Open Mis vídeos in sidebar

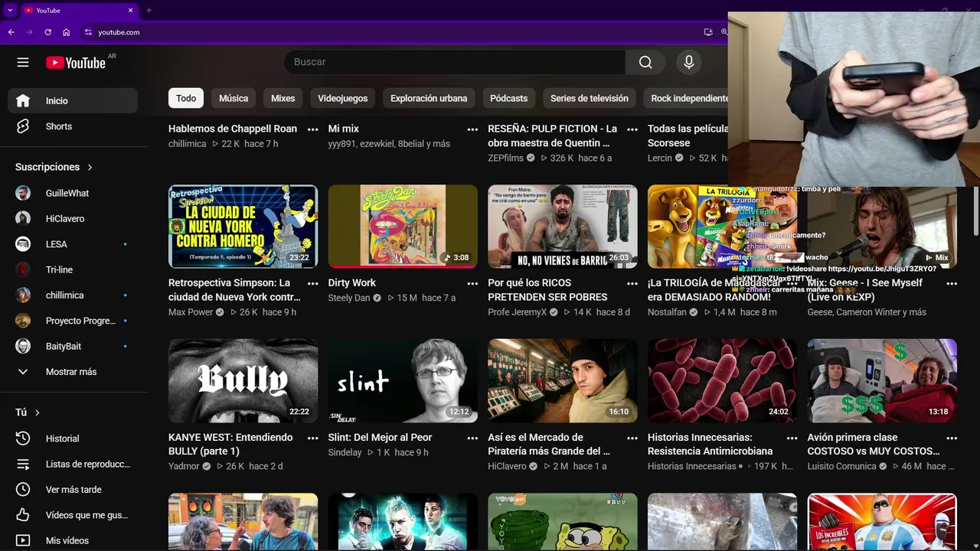[73, 540]
